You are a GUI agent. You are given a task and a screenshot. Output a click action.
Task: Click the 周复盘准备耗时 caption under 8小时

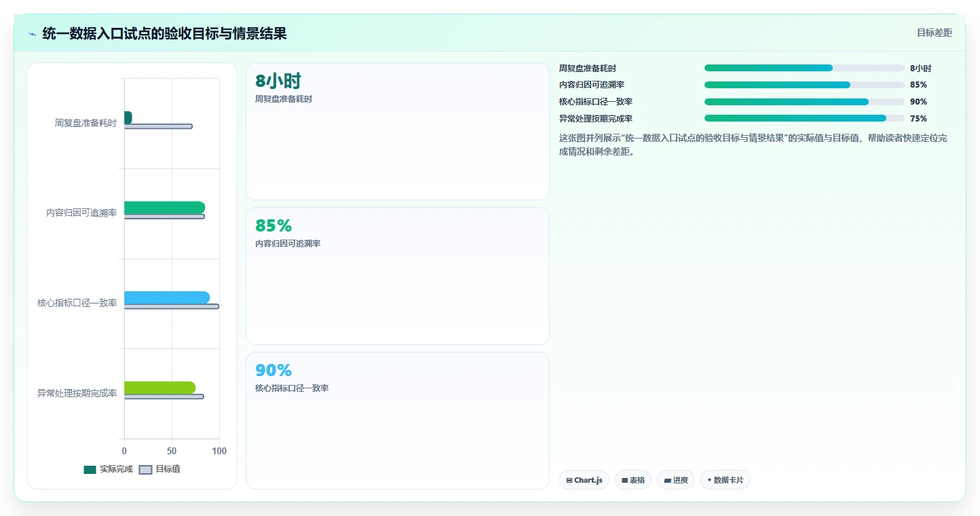coord(284,99)
